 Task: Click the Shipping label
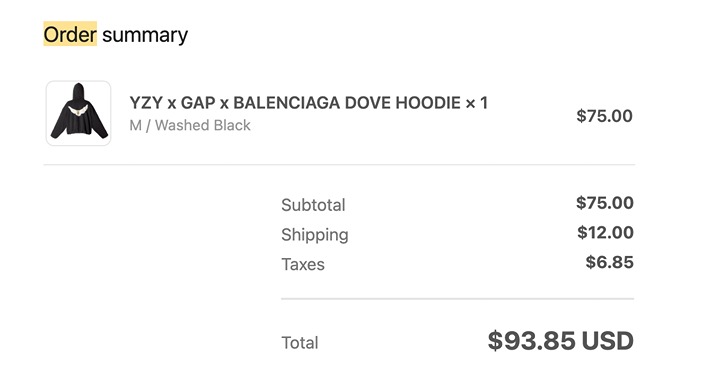(315, 235)
